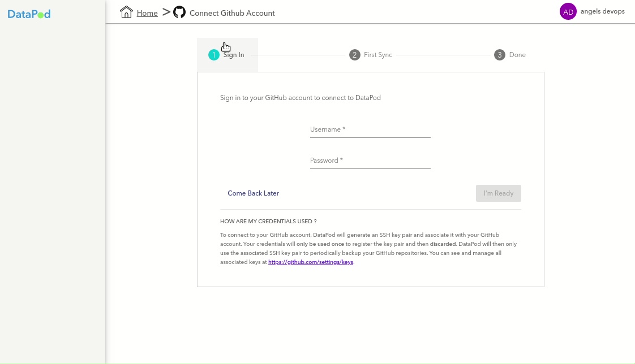The width and height of the screenshot is (635, 364).
Task: Click the GitHub octocat icon in breadcrumb
Action: pyautogui.click(x=179, y=12)
